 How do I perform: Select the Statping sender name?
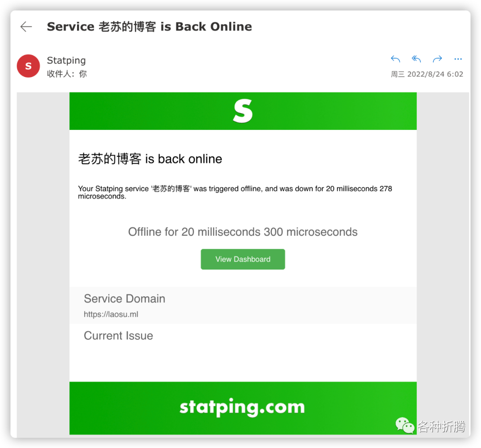[x=66, y=61]
